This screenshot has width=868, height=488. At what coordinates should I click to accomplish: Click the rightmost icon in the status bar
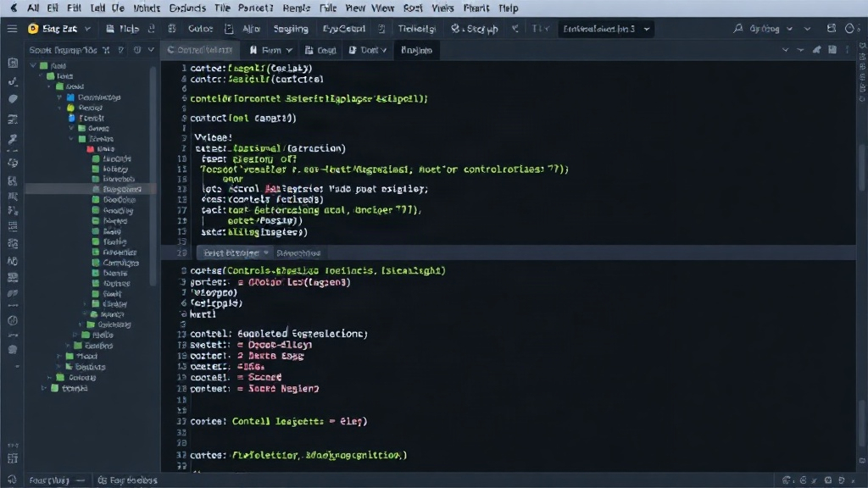tap(853, 480)
